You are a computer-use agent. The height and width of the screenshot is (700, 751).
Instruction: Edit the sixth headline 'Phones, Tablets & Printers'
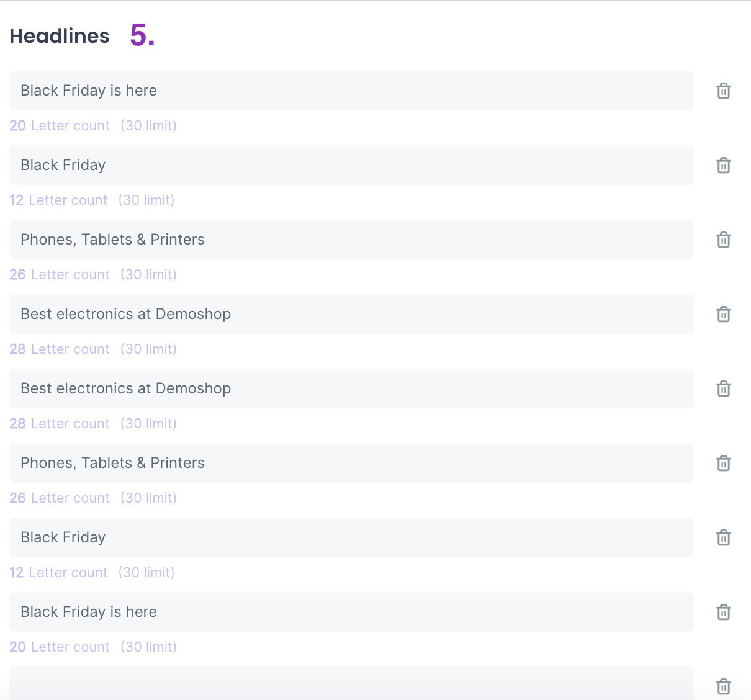351,463
